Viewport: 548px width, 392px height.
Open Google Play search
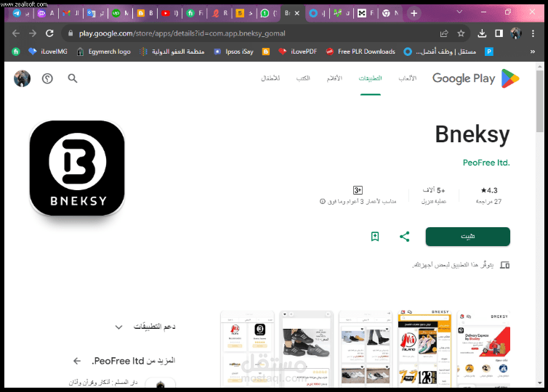(x=73, y=78)
